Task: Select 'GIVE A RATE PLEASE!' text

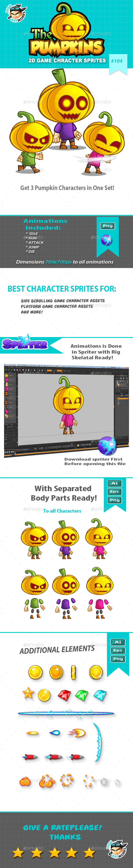Action: [62, 827]
